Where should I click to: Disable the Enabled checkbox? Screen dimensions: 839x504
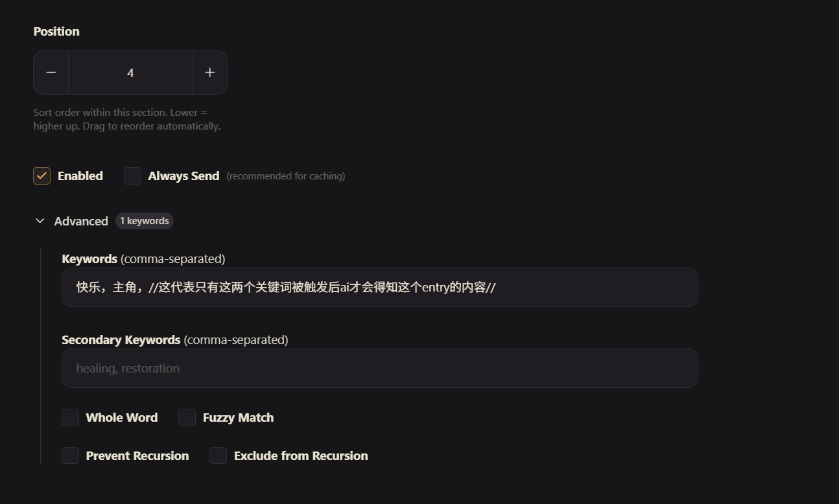(41, 176)
